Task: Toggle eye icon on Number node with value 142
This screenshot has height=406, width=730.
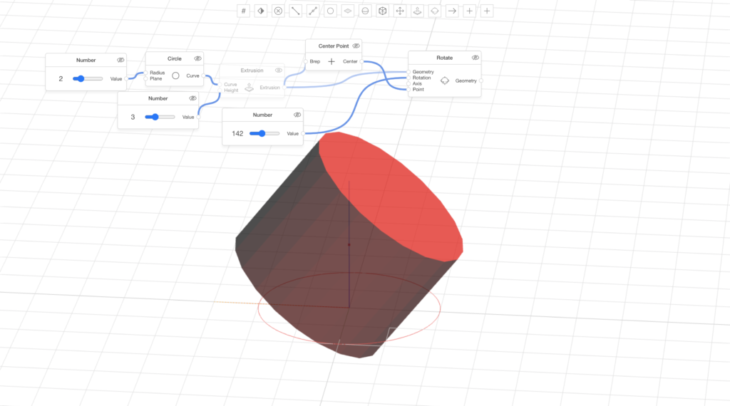Action: (x=297, y=115)
